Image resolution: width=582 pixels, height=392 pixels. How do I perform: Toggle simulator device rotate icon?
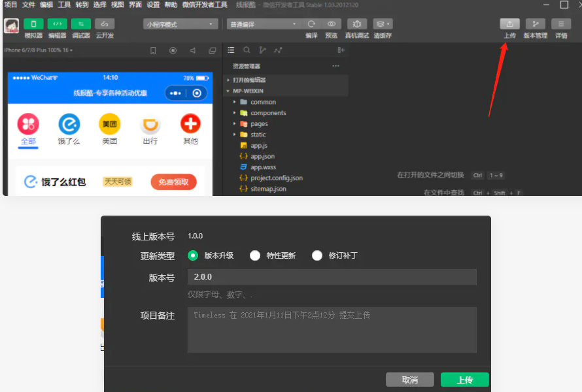153,50
